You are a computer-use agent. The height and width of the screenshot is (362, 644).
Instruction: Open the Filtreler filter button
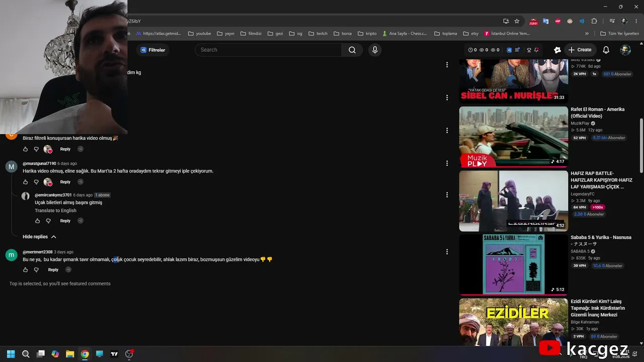pos(153,50)
